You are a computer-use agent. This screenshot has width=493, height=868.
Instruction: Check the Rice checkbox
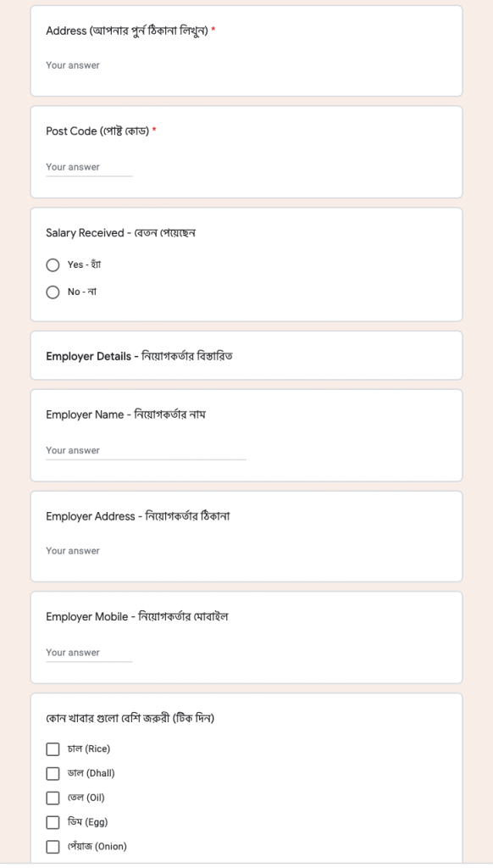point(53,749)
